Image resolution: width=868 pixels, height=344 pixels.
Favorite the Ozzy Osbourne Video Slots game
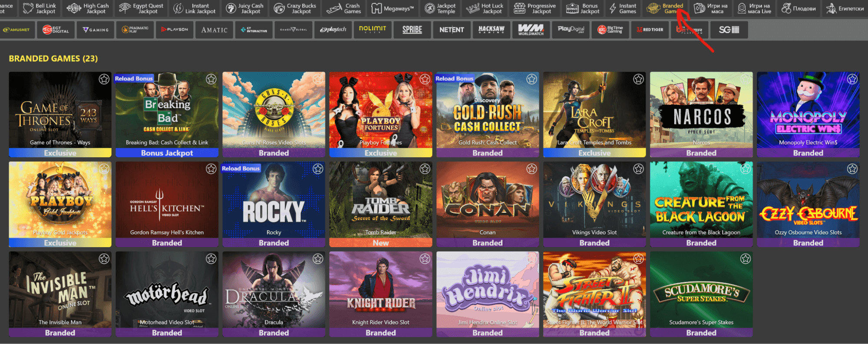[852, 169]
